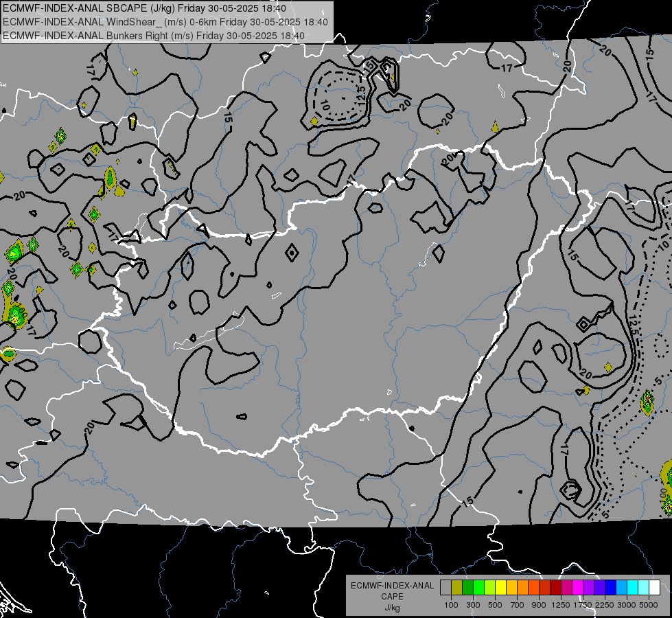Select the CAPE label in the legend
This screenshot has height=618, width=672.
[x=393, y=596]
